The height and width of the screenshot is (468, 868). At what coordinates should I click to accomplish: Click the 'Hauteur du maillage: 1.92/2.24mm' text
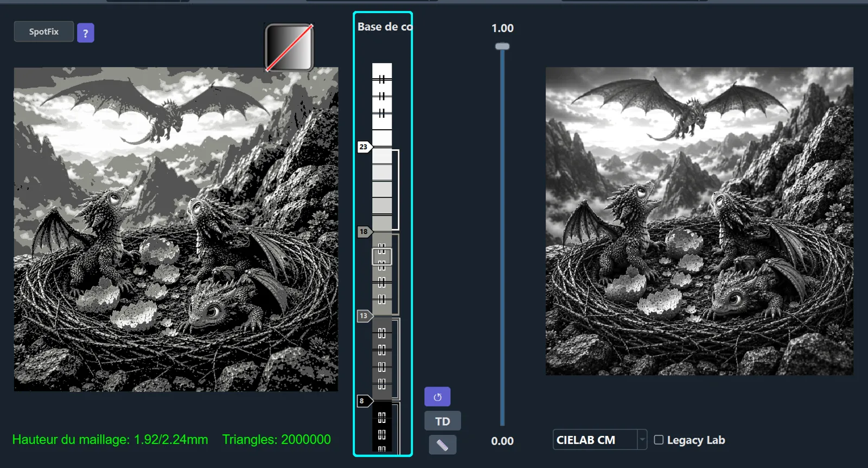tap(110, 440)
